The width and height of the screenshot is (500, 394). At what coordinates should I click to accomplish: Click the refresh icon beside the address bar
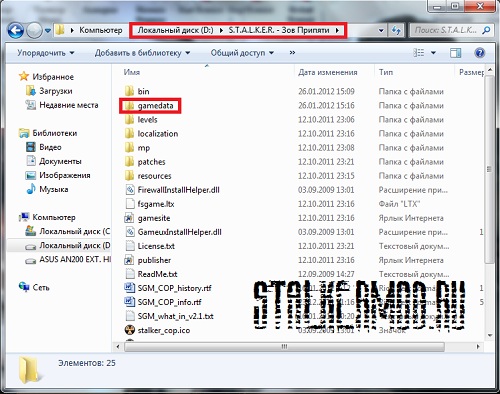(x=396, y=30)
